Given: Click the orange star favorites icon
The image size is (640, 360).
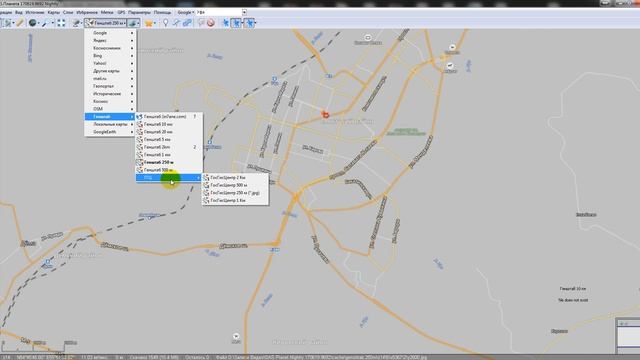Looking at the screenshot, I should (x=149, y=23).
